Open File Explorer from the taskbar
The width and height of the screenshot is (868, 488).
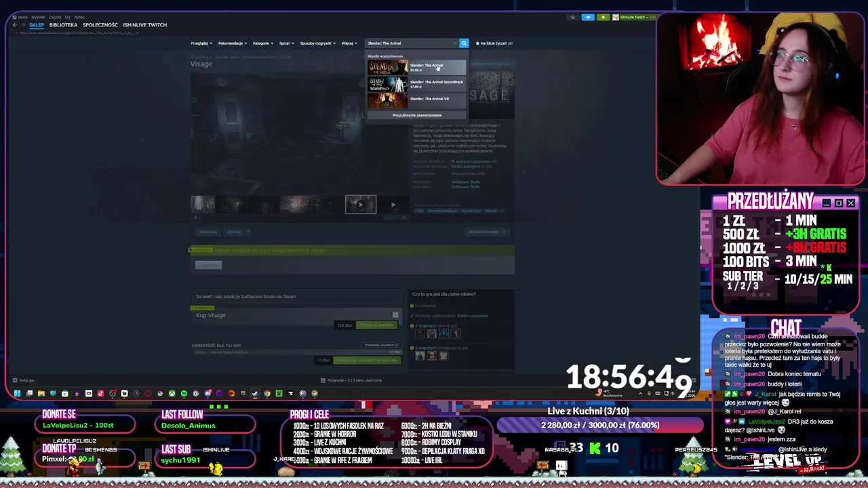coord(41,393)
